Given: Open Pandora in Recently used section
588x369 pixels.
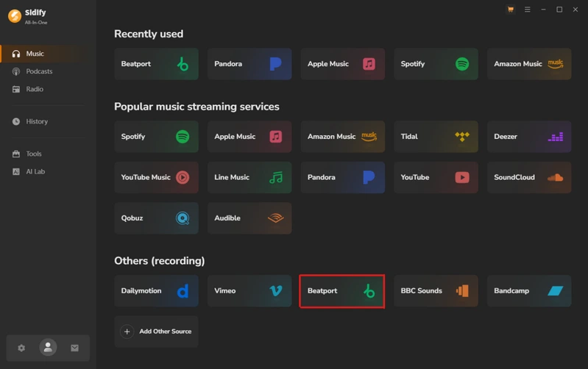Looking at the screenshot, I should point(249,64).
